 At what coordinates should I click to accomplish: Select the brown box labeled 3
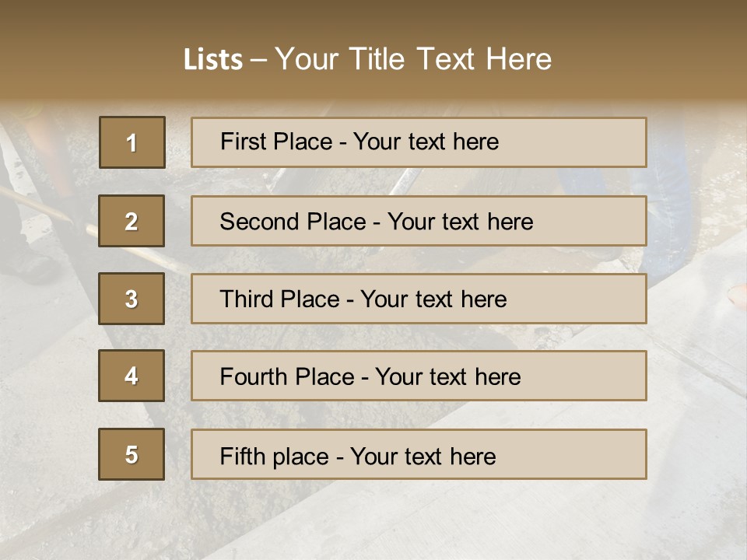(x=132, y=299)
